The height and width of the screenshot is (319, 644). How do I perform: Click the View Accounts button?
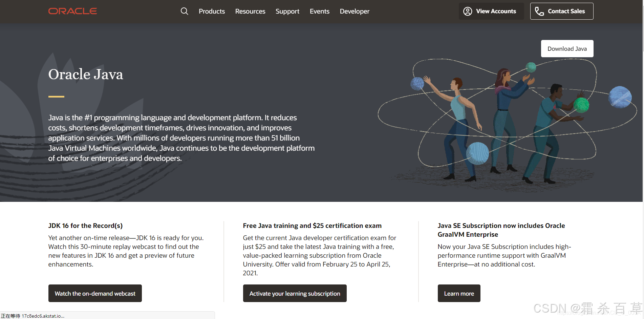coord(491,11)
